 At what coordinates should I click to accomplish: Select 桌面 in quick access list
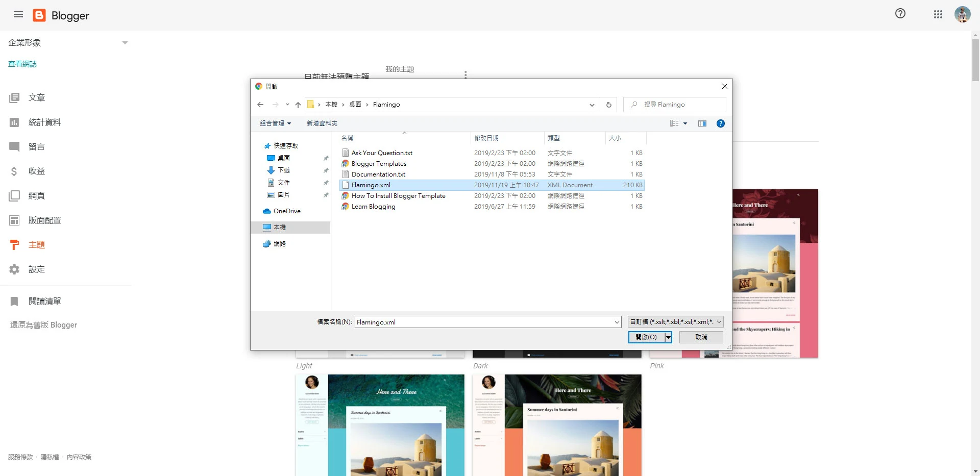[284, 158]
